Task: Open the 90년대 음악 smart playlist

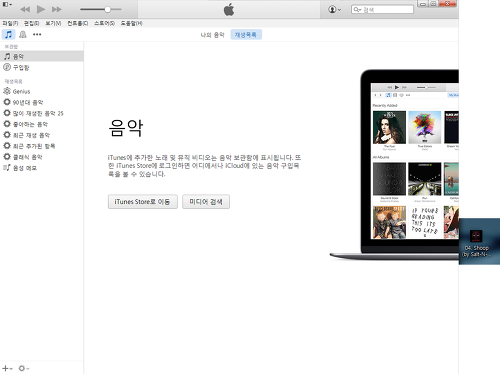Action: coord(42,102)
